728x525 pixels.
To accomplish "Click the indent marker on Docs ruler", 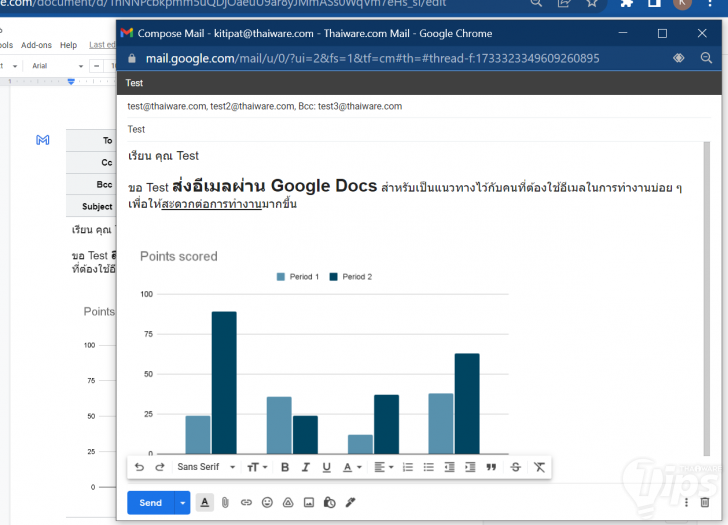I will (x=71, y=82).
